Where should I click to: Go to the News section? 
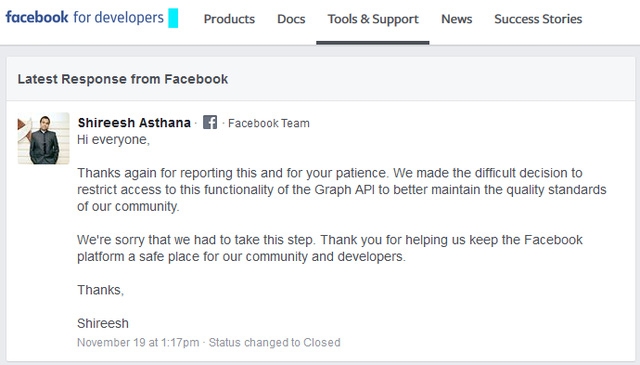[x=456, y=19]
